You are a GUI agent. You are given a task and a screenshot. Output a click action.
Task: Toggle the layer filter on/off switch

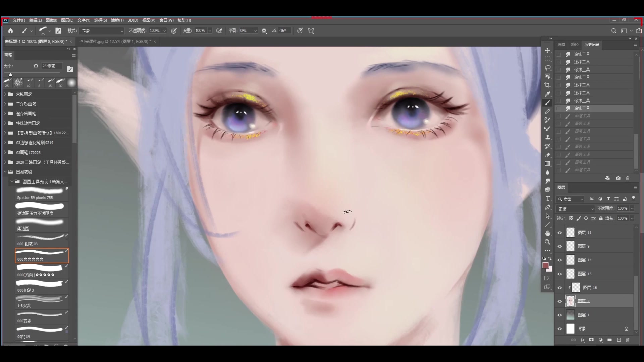tap(633, 199)
